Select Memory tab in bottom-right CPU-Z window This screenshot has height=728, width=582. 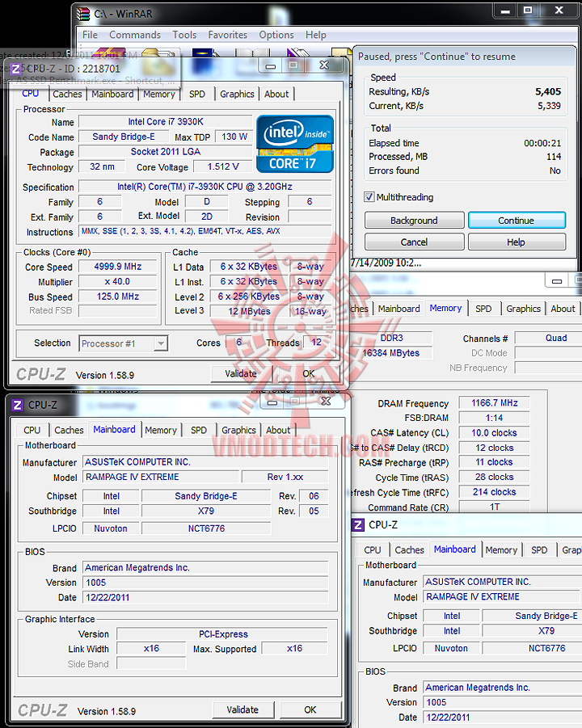(501, 550)
